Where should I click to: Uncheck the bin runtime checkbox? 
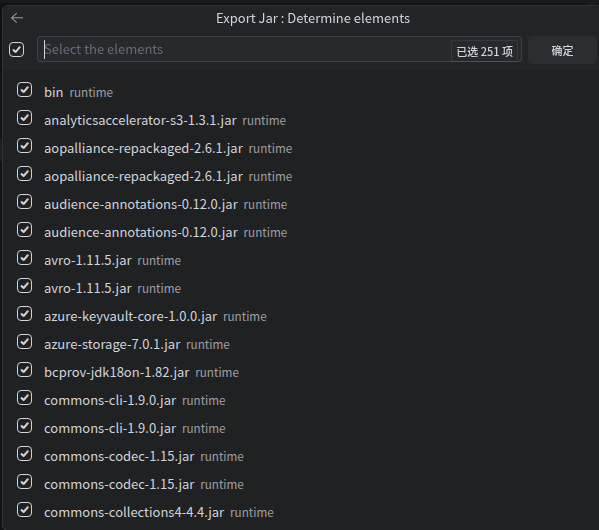coord(24,90)
